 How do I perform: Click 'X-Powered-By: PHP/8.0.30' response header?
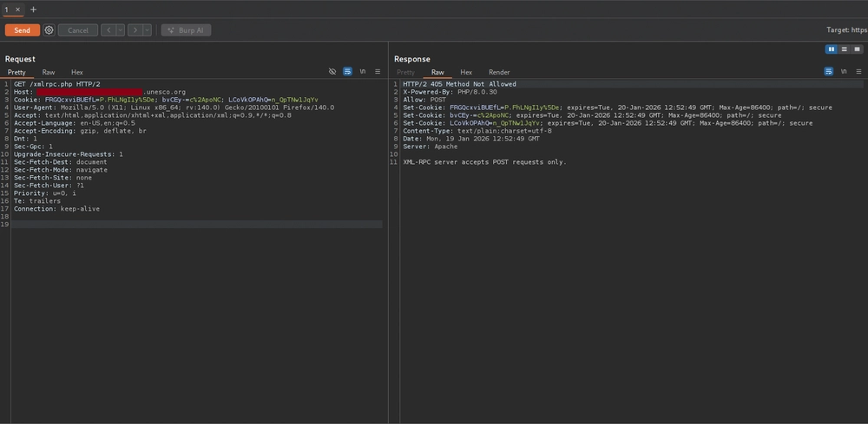point(450,92)
